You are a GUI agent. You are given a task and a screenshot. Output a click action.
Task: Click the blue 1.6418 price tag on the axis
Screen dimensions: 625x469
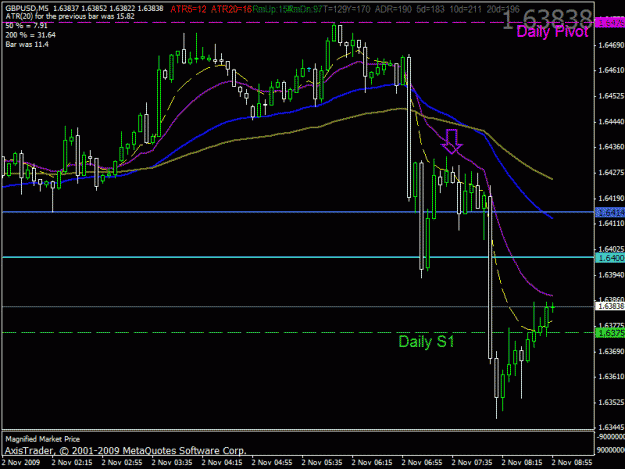610,212
